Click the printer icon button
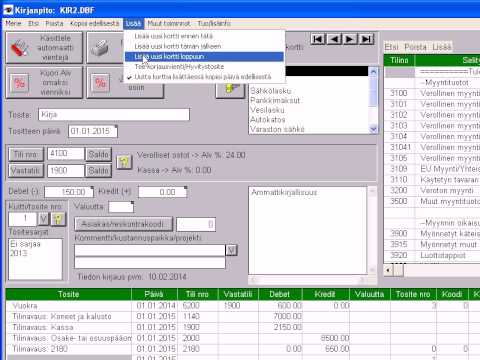 105,48
